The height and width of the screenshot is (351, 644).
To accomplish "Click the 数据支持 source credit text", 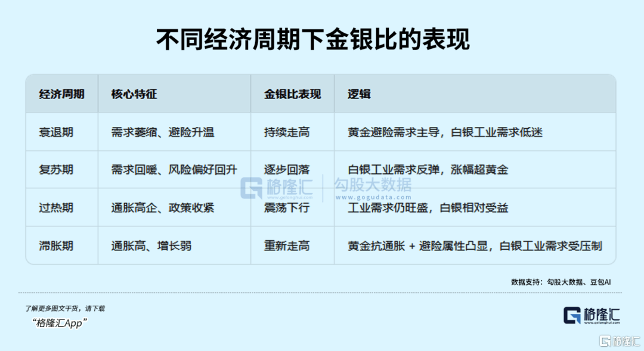I will click(x=561, y=282).
